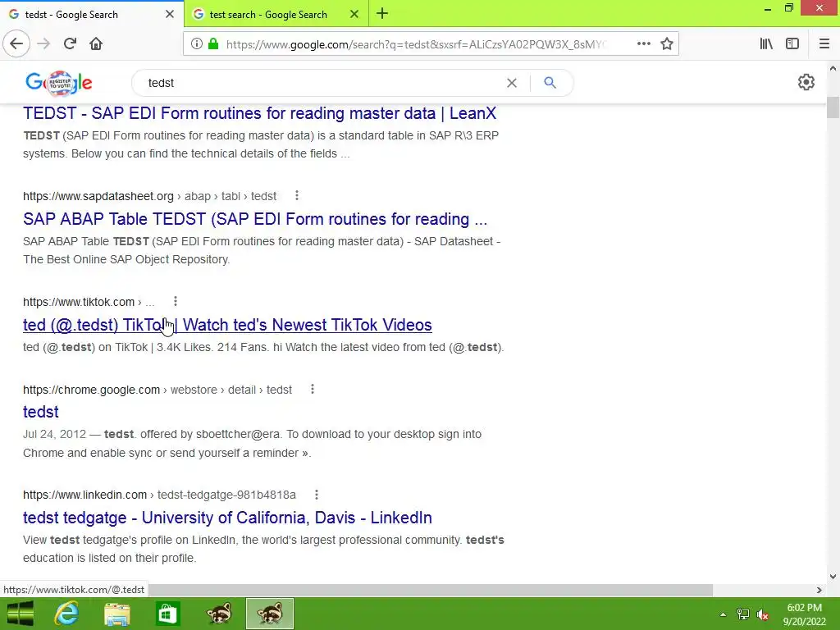Click the horizontal scroll right arrow

click(x=819, y=590)
